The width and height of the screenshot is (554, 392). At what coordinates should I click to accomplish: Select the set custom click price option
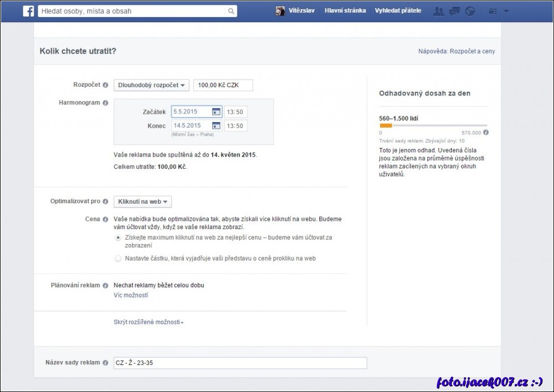(x=118, y=258)
